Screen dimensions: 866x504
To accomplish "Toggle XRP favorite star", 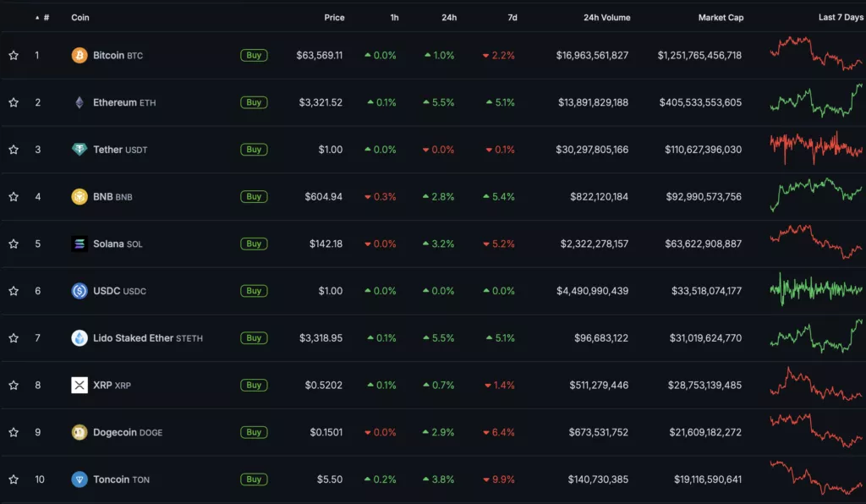I will (14, 385).
